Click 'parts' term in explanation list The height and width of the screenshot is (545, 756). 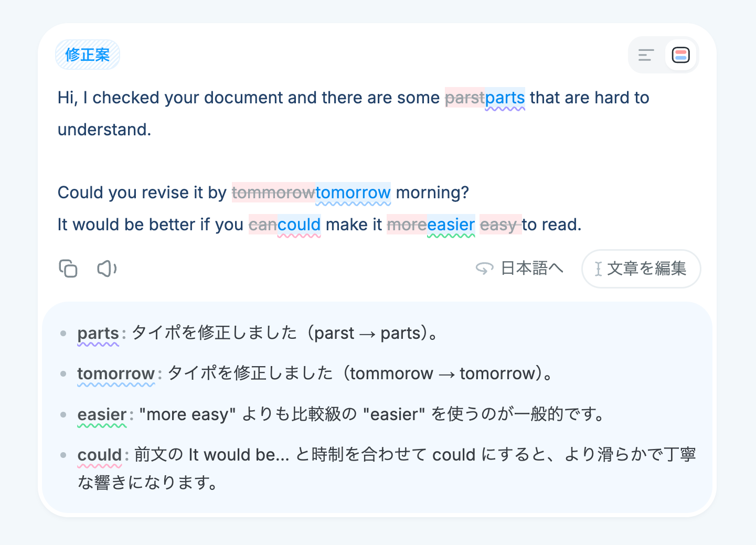(x=98, y=334)
